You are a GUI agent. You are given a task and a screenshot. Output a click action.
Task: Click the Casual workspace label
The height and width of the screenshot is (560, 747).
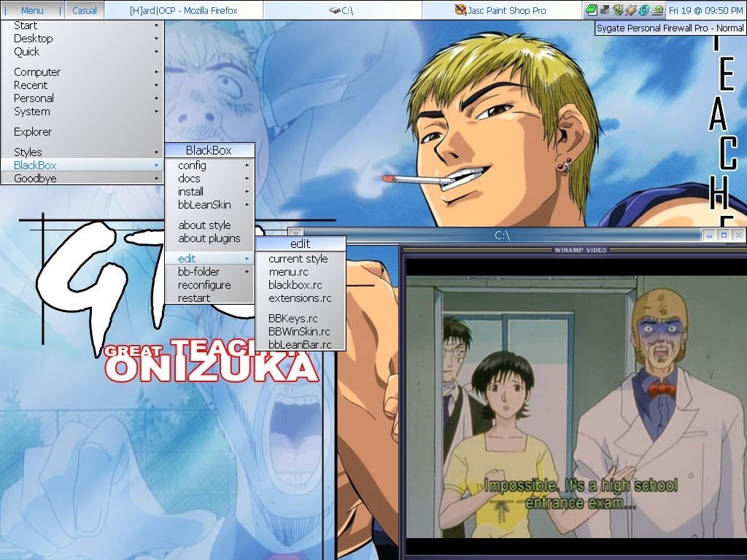pos(85,10)
